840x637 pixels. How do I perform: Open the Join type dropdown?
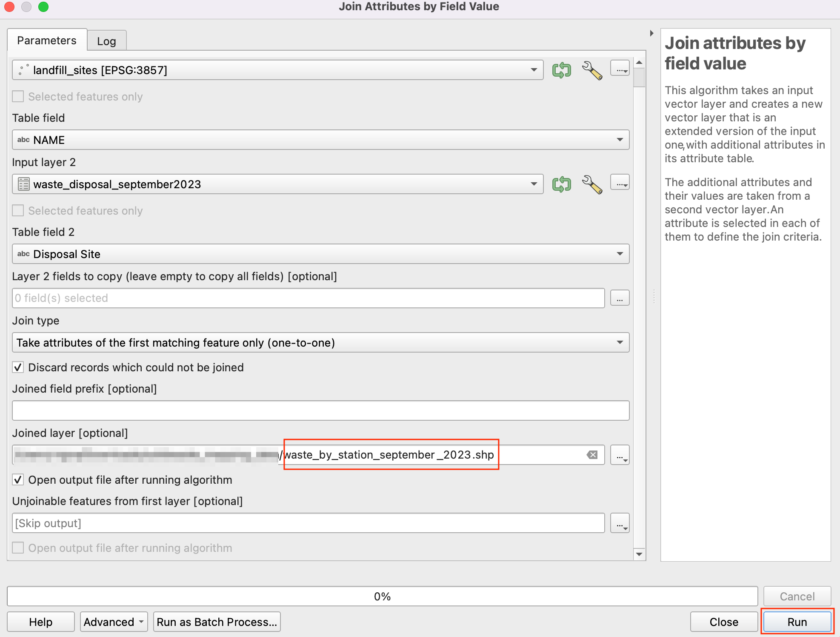coord(620,342)
